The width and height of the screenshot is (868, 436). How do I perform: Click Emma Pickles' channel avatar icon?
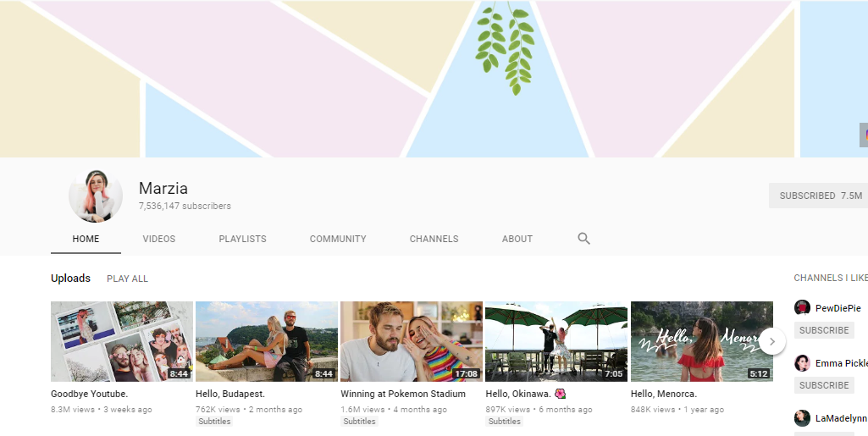(802, 363)
